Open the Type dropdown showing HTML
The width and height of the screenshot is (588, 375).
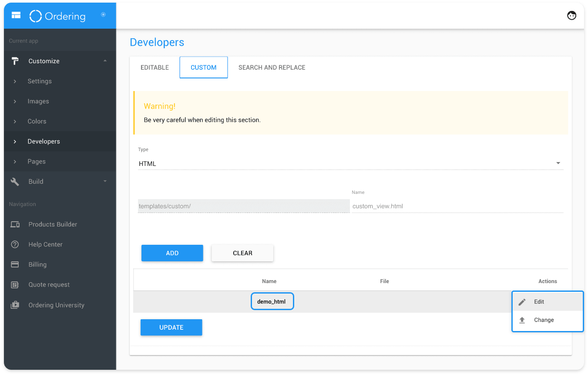coord(350,164)
